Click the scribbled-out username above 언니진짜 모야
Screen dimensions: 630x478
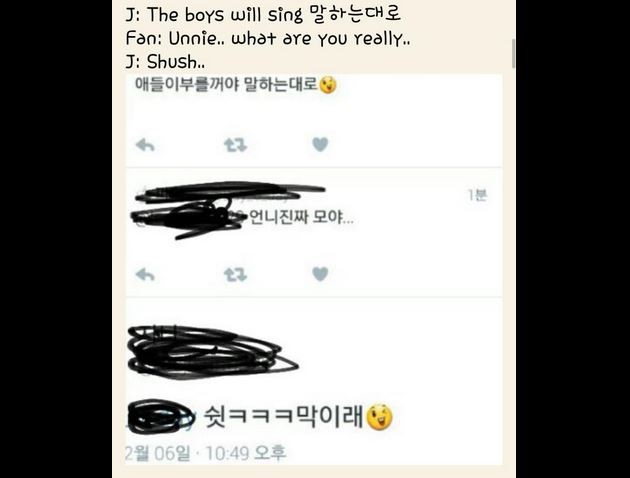point(229,190)
